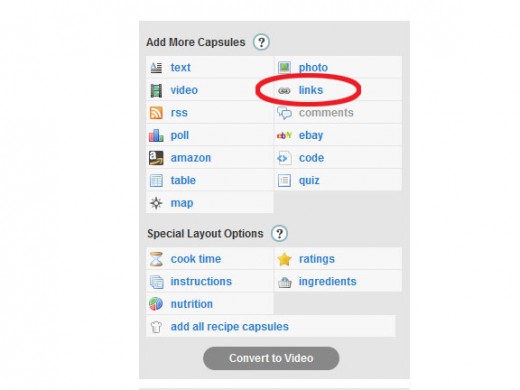Add an ingredients capsule
Viewport: 520px width, 390px height.
point(327,282)
